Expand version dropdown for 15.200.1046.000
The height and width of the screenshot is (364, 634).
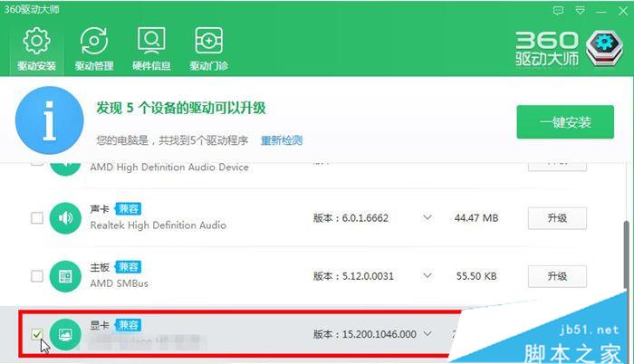[x=427, y=333]
